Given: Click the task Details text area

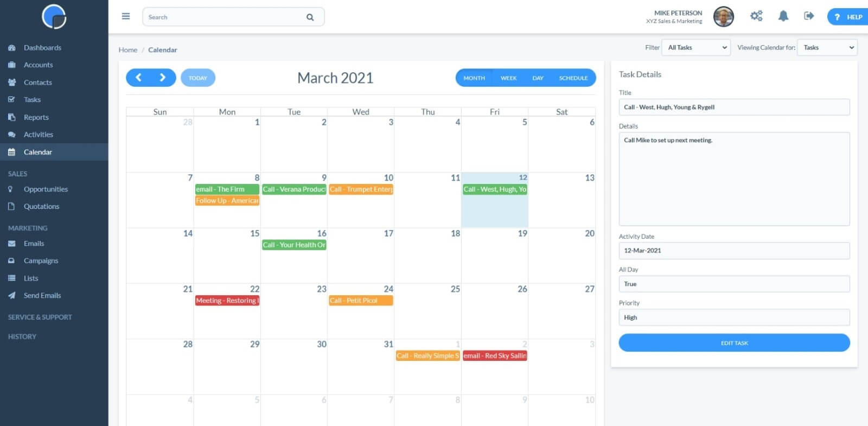Looking at the screenshot, I should (x=734, y=179).
